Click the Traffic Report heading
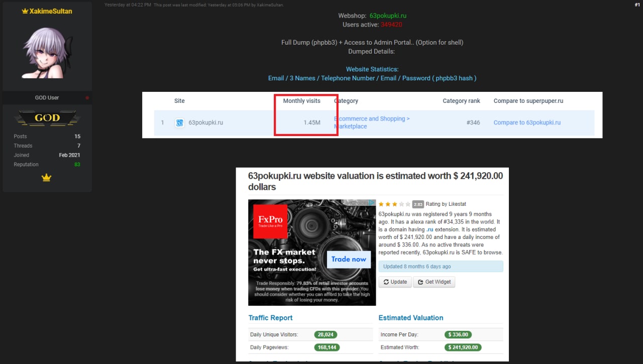The width and height of the screenshot is (643, 364). (270, 318)
